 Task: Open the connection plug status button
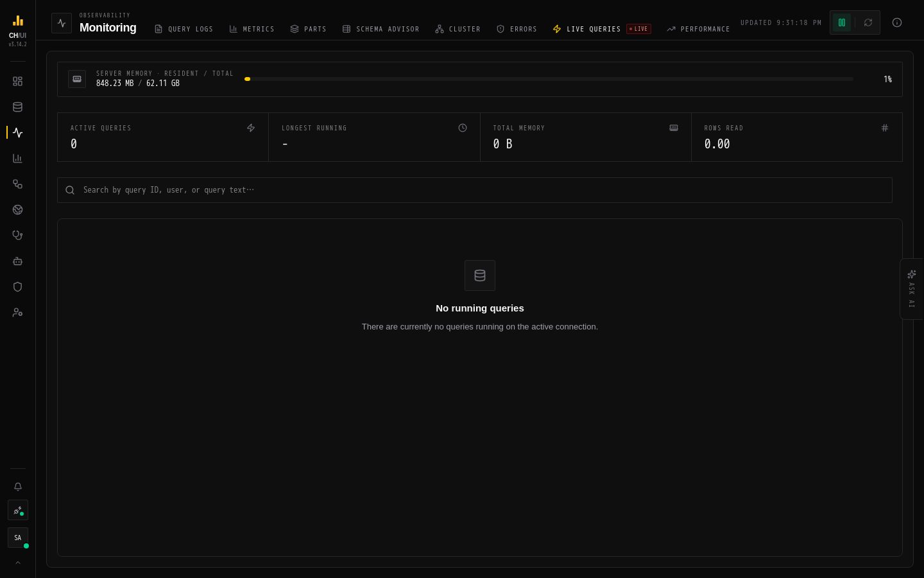coord(17,511)
